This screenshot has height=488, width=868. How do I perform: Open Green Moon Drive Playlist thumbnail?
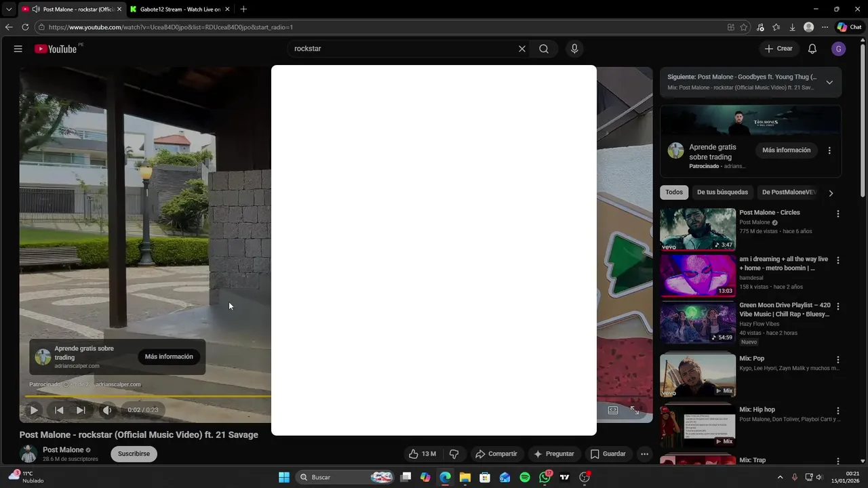point(698,323)
